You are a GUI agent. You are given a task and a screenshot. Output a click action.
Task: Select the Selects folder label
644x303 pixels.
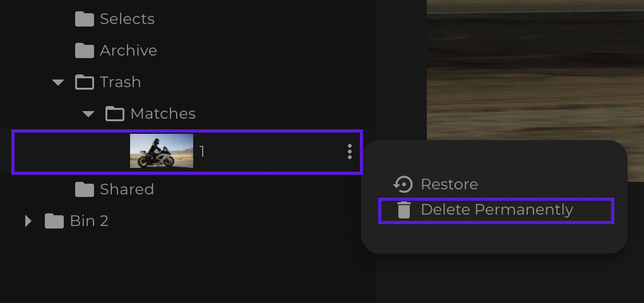pos(127,19)
